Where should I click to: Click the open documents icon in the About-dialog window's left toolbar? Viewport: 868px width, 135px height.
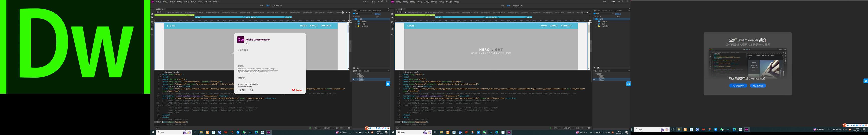(x=152, y=14)
